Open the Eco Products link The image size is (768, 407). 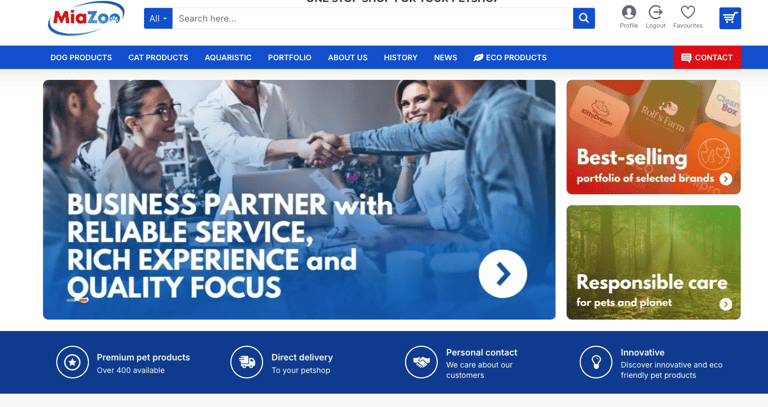pos(510,57)
